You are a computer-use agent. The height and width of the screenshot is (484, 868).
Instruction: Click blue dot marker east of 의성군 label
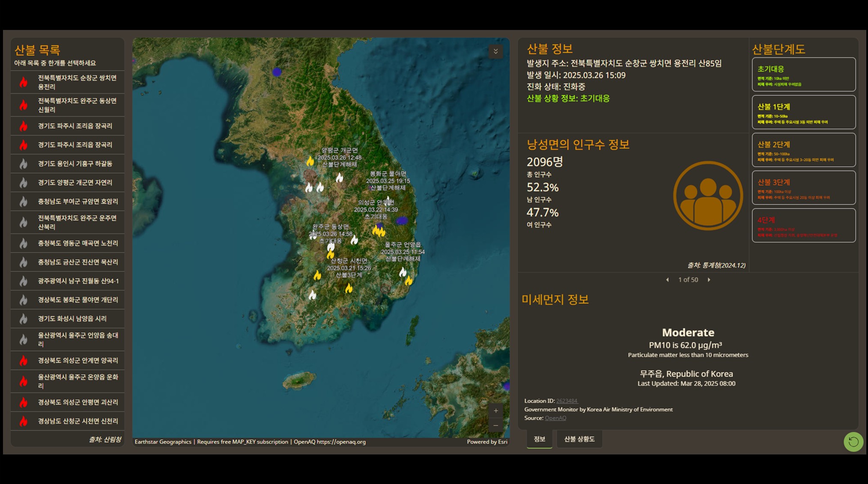[x=402, y=220]
